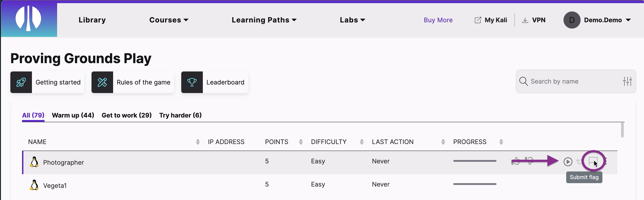This screenshot has height=200, width=644.
Task: Sort the table by Difficulty column
Action: click(x=362, y=142)
